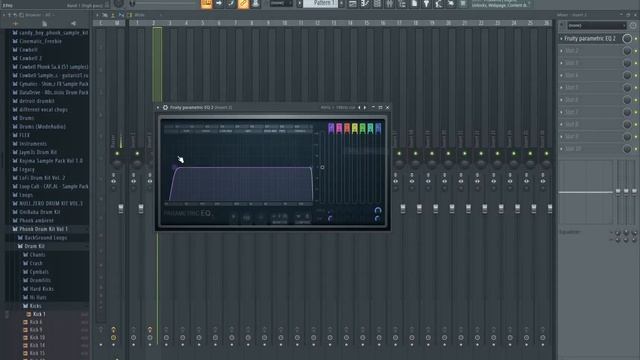Screen dimensions: 640x360
Task: Open the Hard Kicks folder
Action: click(x=41, y=289)
